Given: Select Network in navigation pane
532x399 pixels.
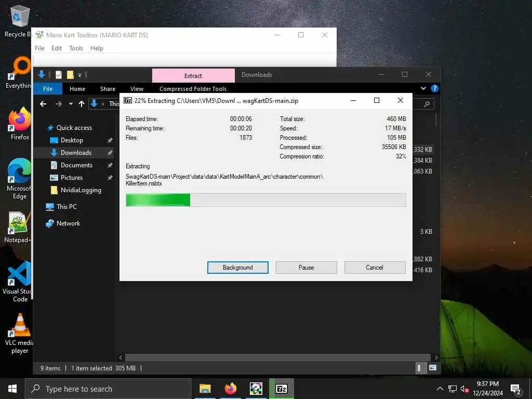Looking at the screenshot, I should (x=68, y=223).
